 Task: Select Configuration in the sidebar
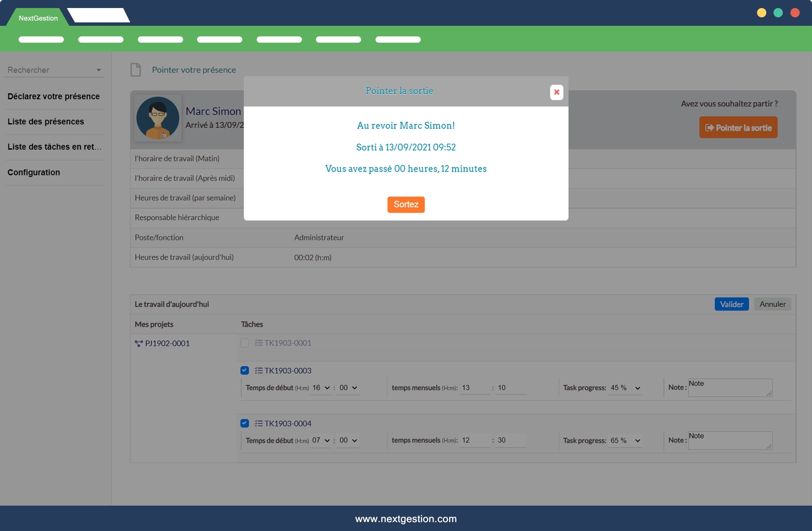(x=34, y=172)
